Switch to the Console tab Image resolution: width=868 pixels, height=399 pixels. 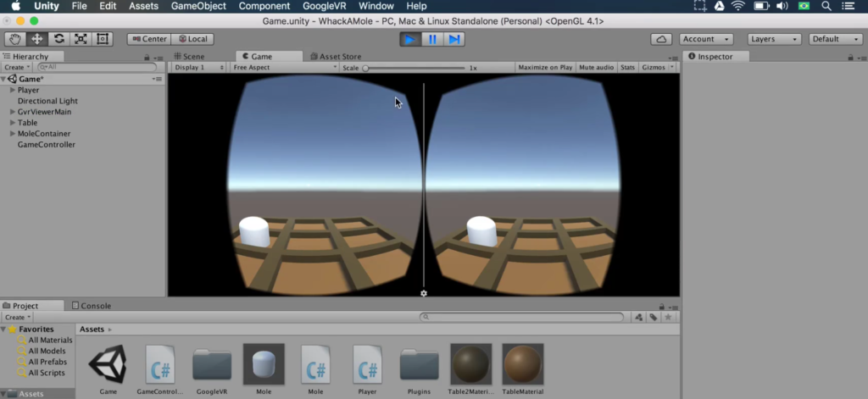click(x=92, y=306)
